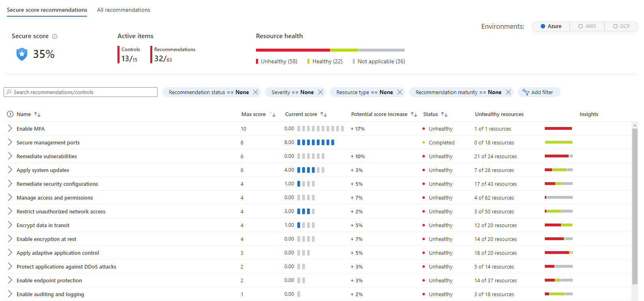
Task: Click Enable MFA current score bar
Action: [x=320, y=129]
